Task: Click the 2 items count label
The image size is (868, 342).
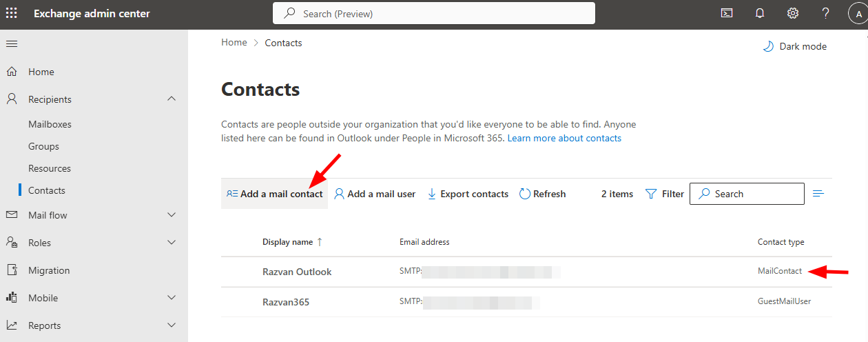Action: 617,194
